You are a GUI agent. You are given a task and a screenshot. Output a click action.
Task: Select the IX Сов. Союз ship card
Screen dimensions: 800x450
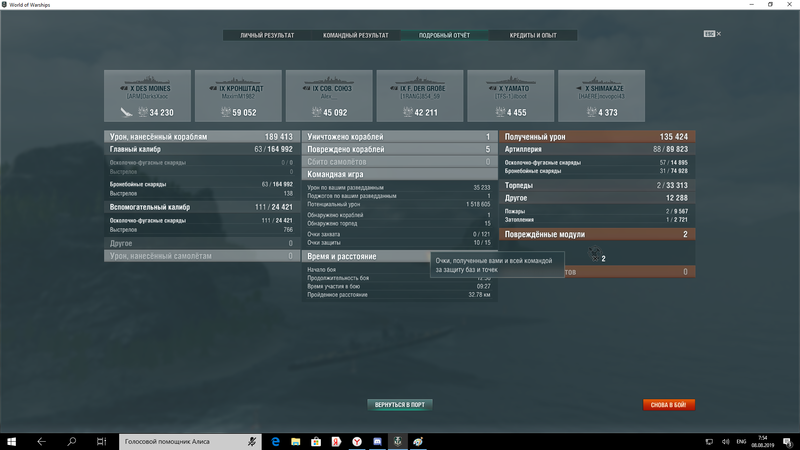click(329, 96)
